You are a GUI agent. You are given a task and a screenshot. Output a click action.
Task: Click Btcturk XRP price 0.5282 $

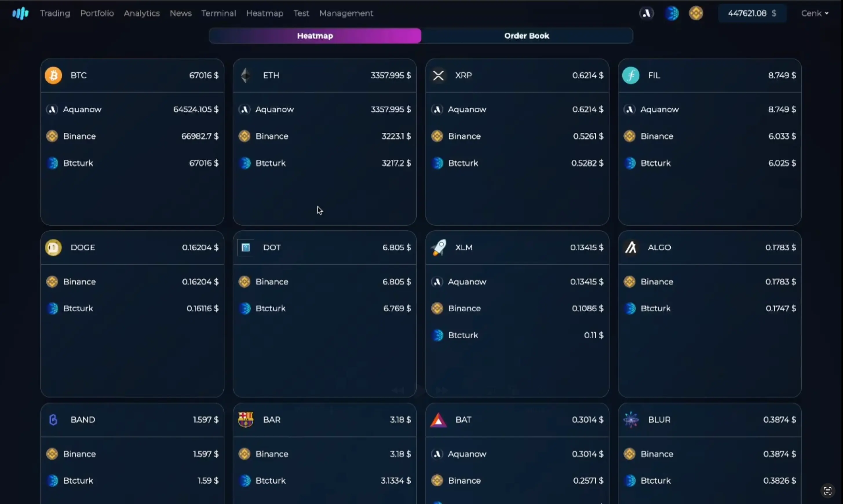click(587, 163)
